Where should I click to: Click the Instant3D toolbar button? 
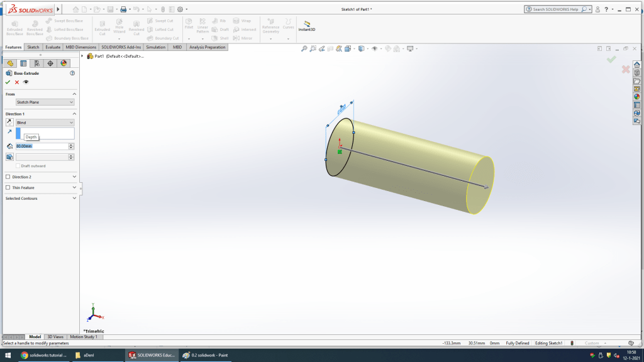pos(306,27)
